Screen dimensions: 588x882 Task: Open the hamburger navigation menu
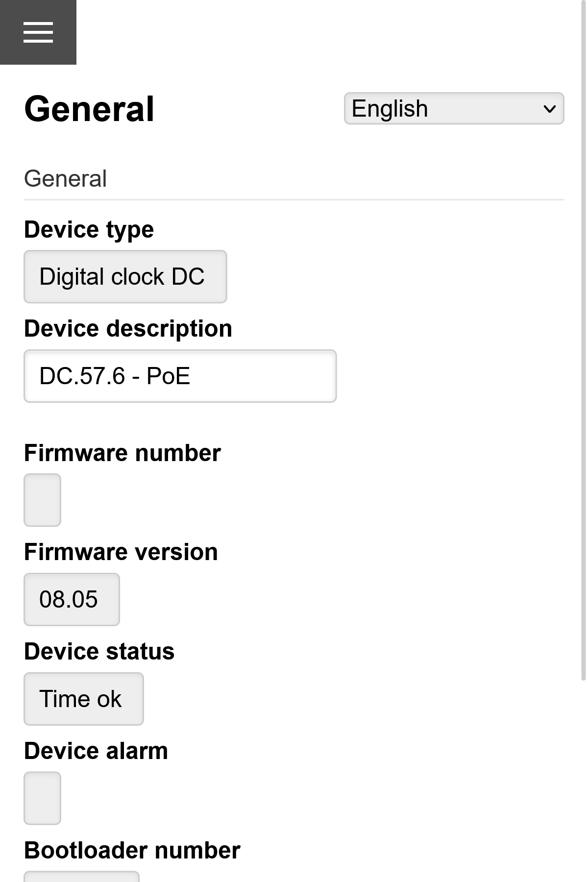click(x=38, y=32)
